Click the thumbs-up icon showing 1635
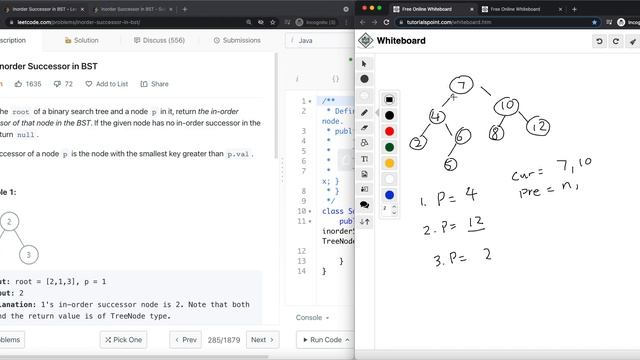 (x=18, y=84)
